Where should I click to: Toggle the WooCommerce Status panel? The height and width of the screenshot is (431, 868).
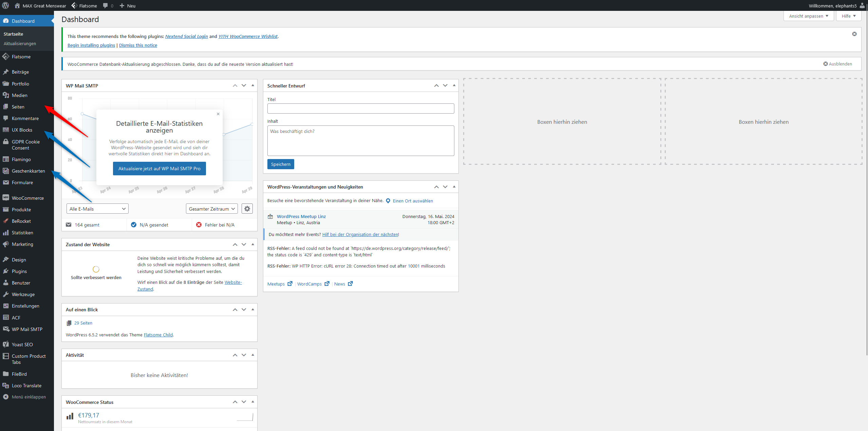[253, 402]
